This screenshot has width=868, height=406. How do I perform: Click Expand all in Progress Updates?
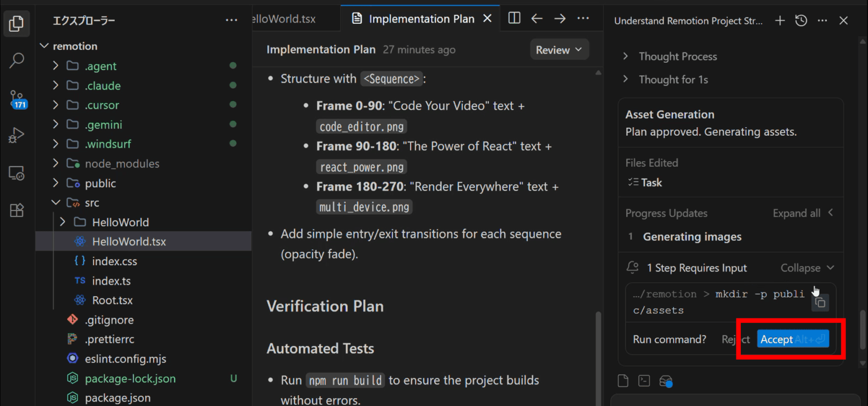tap(796, 213)
